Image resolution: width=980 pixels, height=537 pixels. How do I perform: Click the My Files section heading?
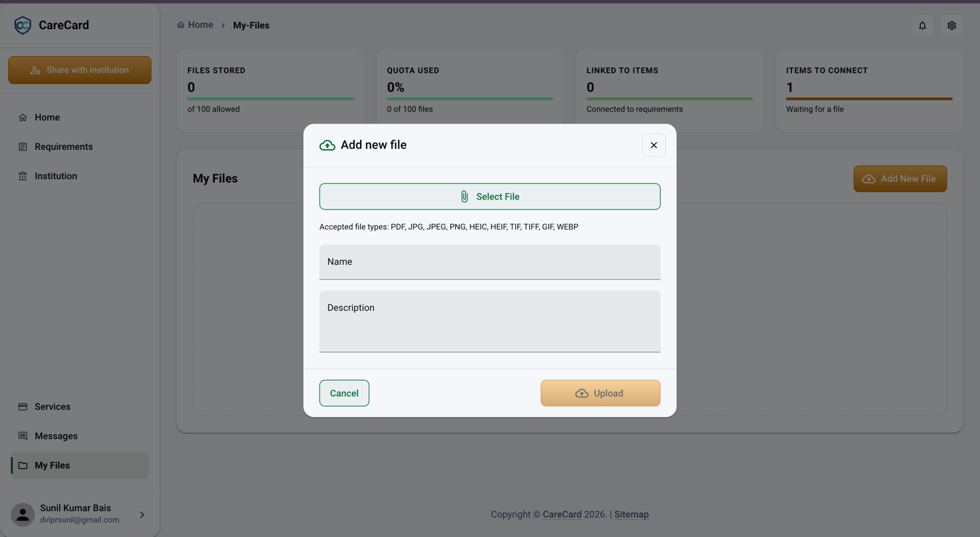(215, 179)
